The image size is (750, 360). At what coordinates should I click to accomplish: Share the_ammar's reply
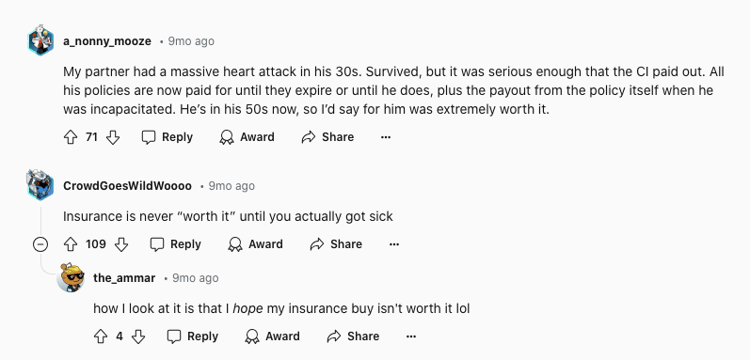point(353,337)
